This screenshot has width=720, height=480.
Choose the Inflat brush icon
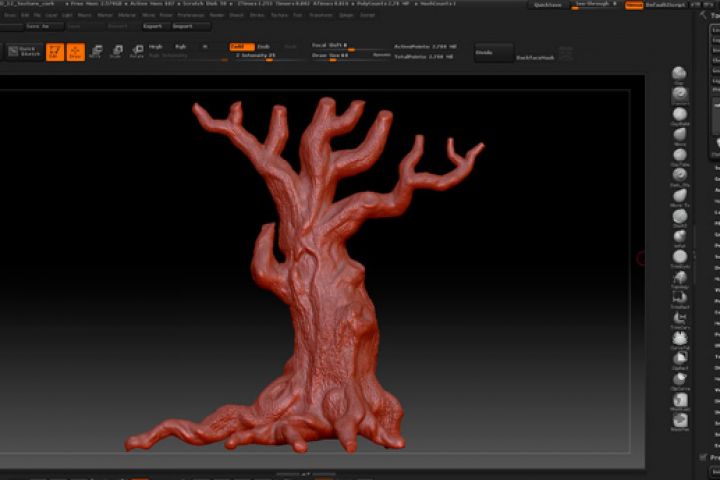click(680, 237)
